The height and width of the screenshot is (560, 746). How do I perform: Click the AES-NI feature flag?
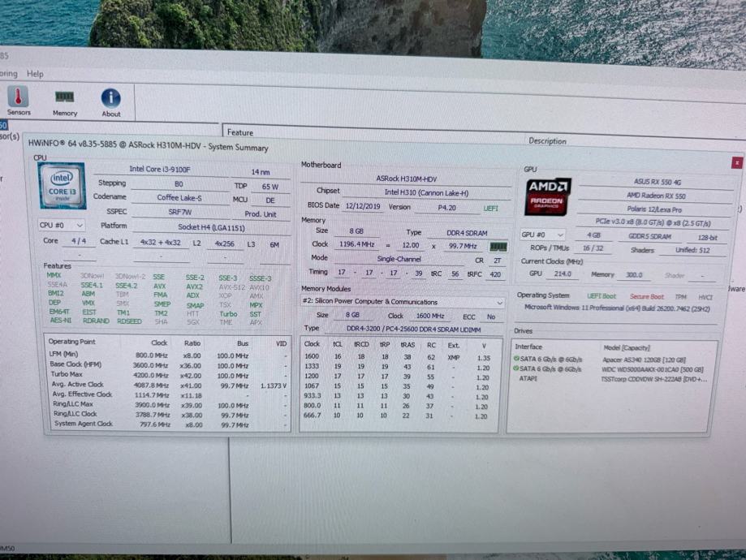click(x=60, y=321)
